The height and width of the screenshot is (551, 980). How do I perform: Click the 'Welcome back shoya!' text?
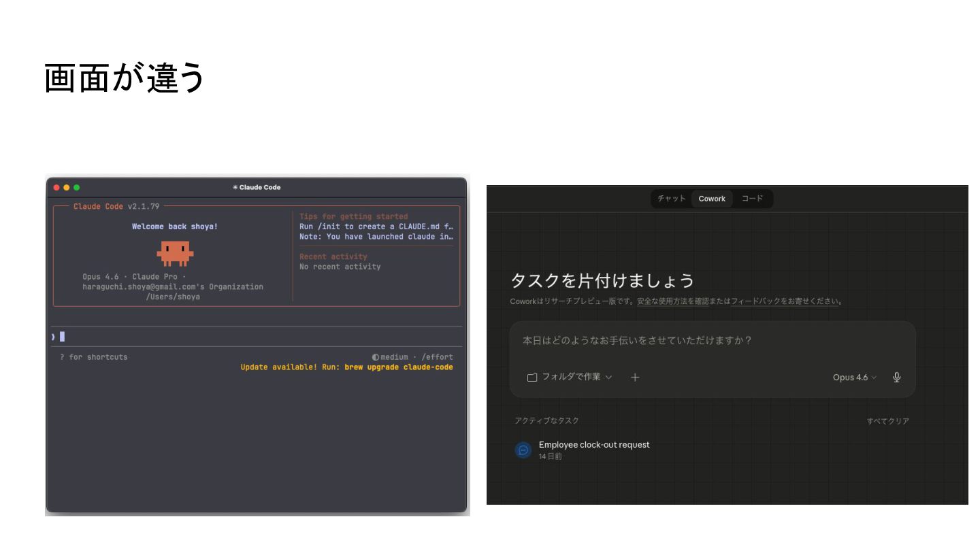click(x=175, y=227)
